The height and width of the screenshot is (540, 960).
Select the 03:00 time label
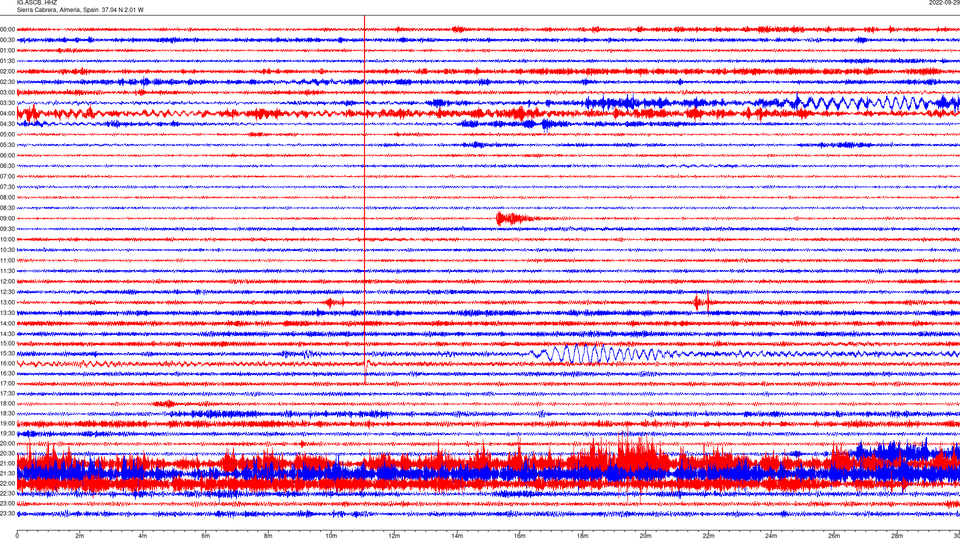(7, 92)
